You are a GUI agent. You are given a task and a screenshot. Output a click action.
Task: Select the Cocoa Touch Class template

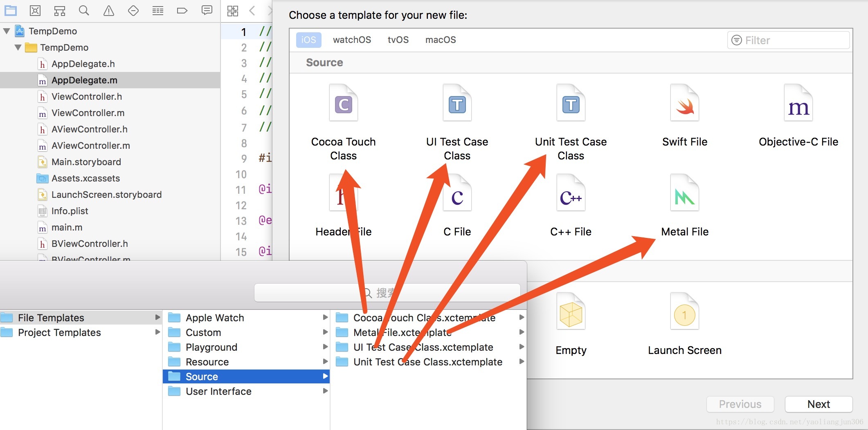click(x=344, y=123)
